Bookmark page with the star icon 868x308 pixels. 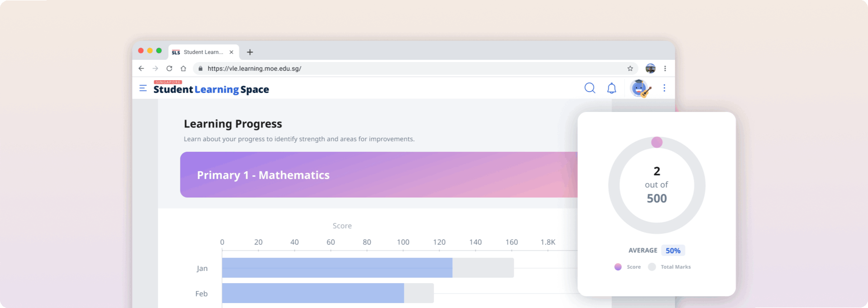630,68
